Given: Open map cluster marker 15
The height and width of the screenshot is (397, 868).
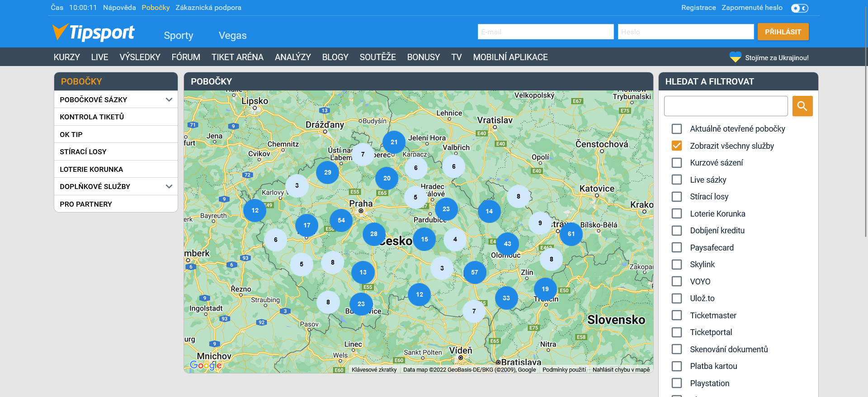Looking at the screenshot, I should (x=425, y=239).
